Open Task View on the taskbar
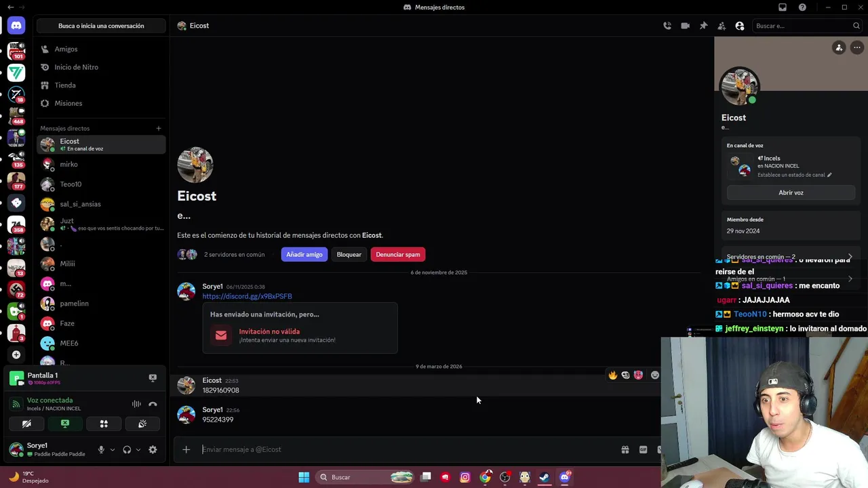 point(426,477)
